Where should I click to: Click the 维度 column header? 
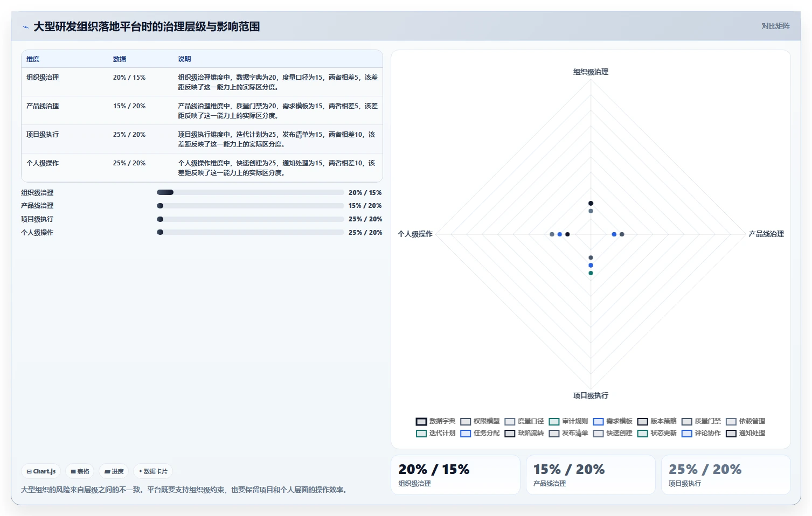pos(33,59)
